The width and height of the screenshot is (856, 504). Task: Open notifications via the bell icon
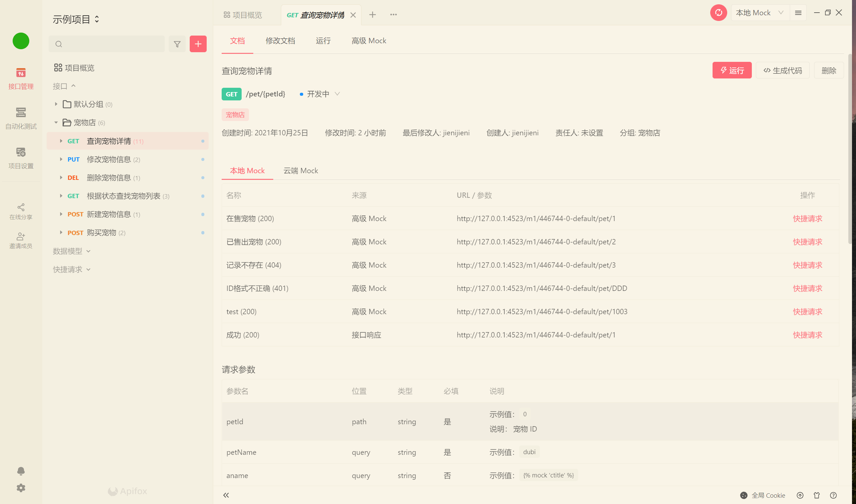click(21, 471)
